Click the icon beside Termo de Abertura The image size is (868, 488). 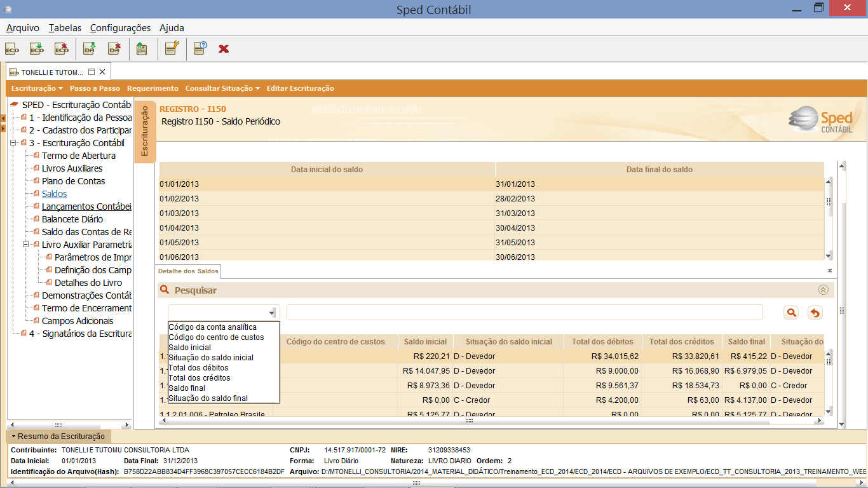click(36, 156)
